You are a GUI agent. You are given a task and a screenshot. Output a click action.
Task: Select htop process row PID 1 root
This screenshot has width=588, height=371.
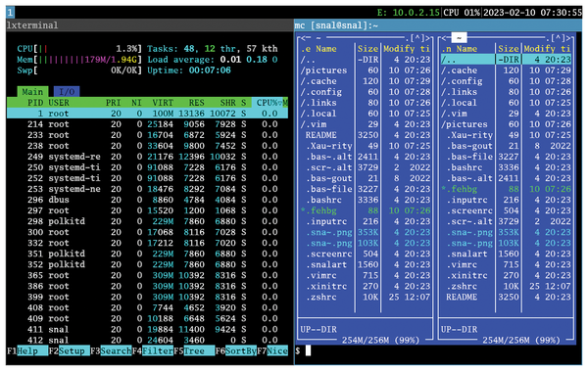[147, 114]
